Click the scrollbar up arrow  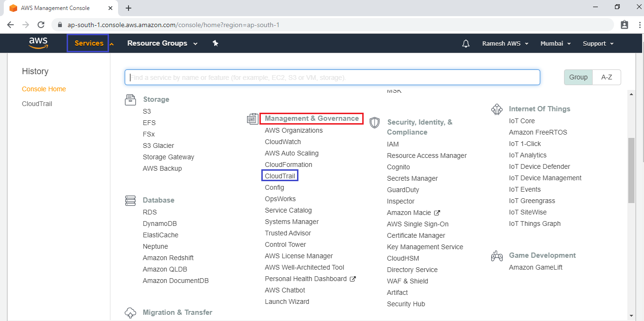[632, 94]
